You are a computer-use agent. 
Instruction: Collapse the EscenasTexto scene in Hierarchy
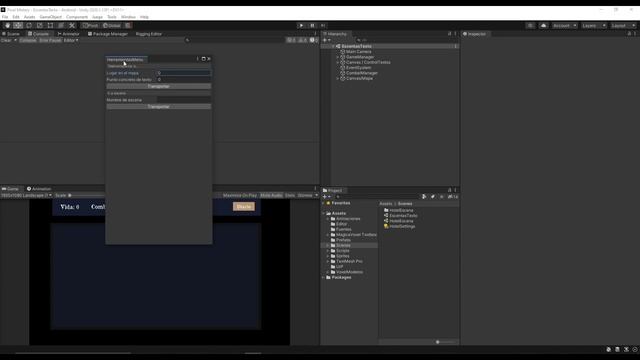(333, 47)
